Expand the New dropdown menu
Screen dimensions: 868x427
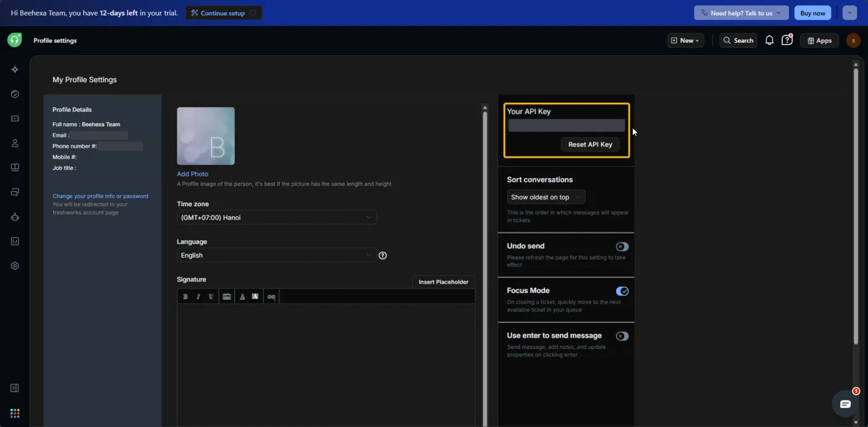click(685, 40)
